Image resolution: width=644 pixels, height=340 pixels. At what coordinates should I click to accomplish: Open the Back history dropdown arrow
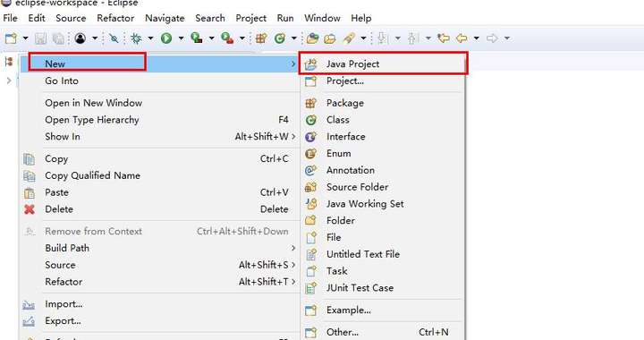(x=476, y=38)
